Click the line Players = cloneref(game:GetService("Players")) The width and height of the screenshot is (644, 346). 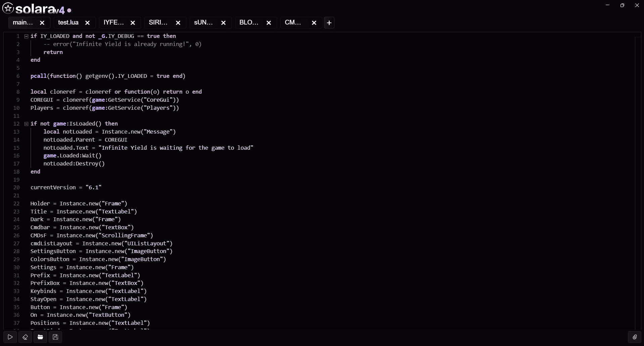[x=105, y=108]
